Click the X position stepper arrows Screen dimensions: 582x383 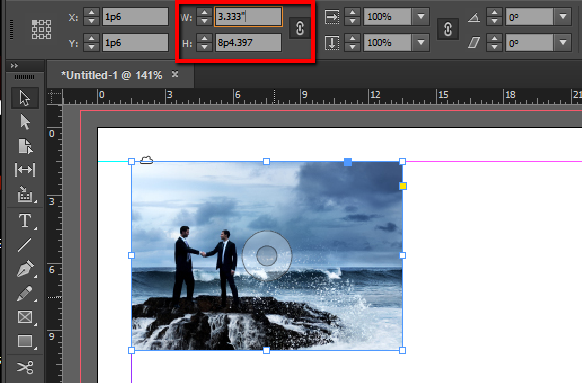tap(91, 17)
